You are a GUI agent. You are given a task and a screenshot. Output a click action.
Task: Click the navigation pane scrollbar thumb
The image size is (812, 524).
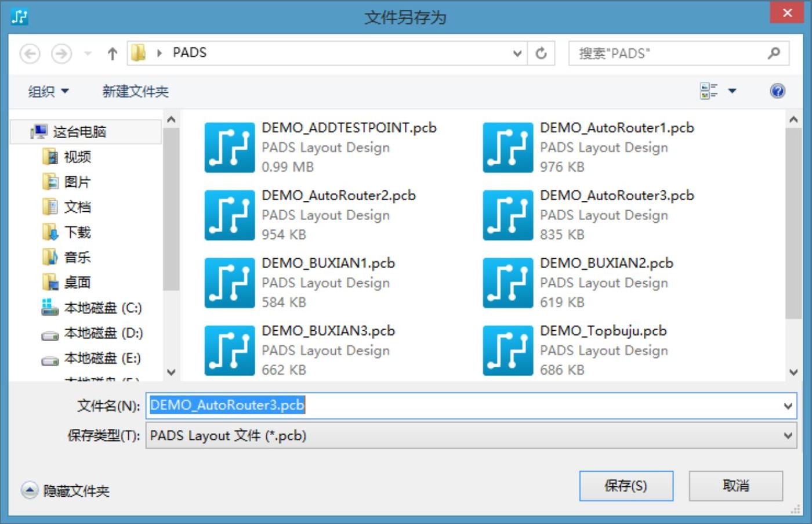(x=171, y=209)
